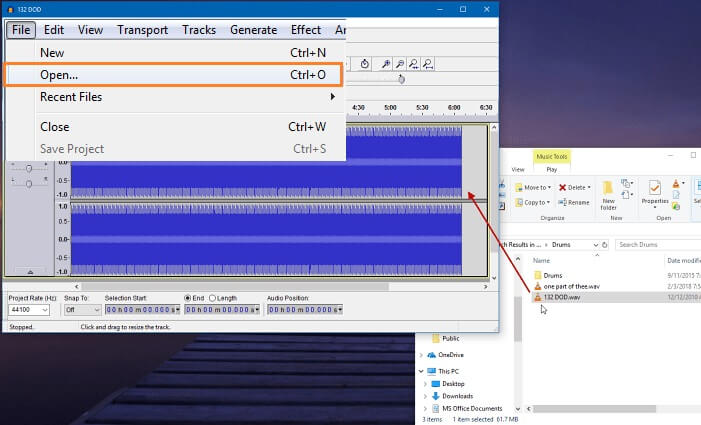
Task: Click the horizontal scrollbar right arrow in Audacity
Action: (486, 286)
